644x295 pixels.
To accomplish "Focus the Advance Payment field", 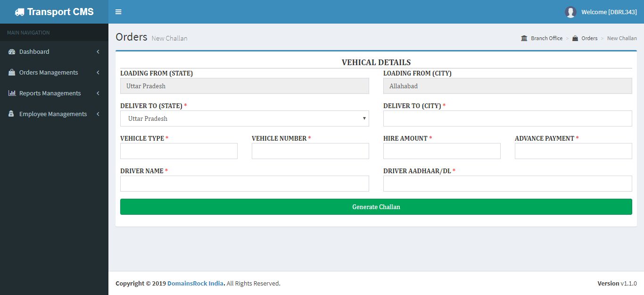I will 573,151.
